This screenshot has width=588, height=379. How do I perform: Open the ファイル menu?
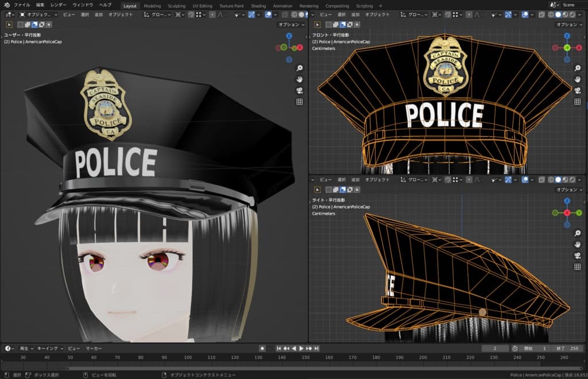point(21,5)
